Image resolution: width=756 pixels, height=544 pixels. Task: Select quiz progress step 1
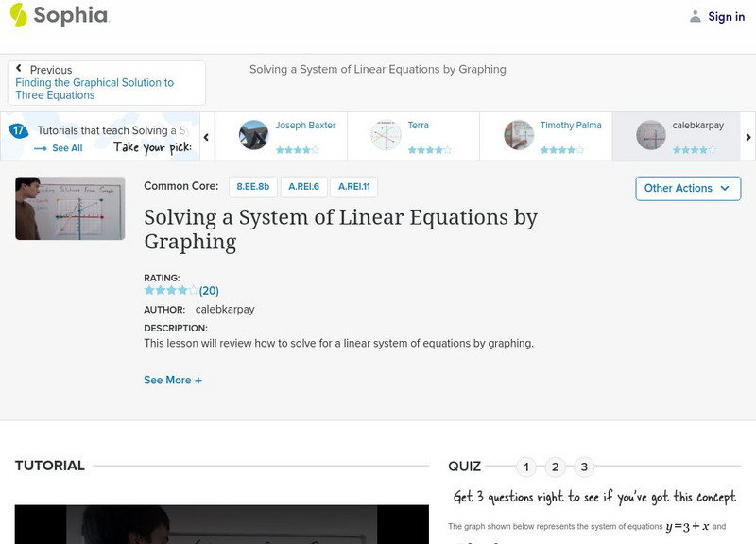tap(526, 466)
